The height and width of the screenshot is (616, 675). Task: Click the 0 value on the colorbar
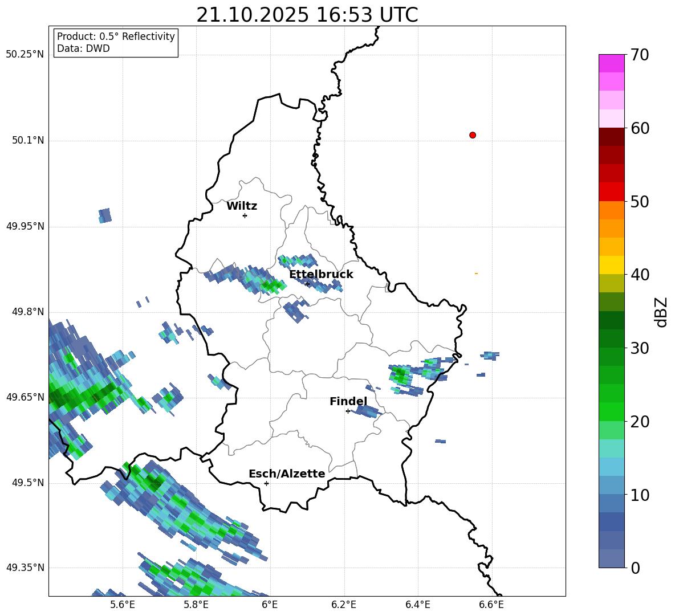(635, 568)
